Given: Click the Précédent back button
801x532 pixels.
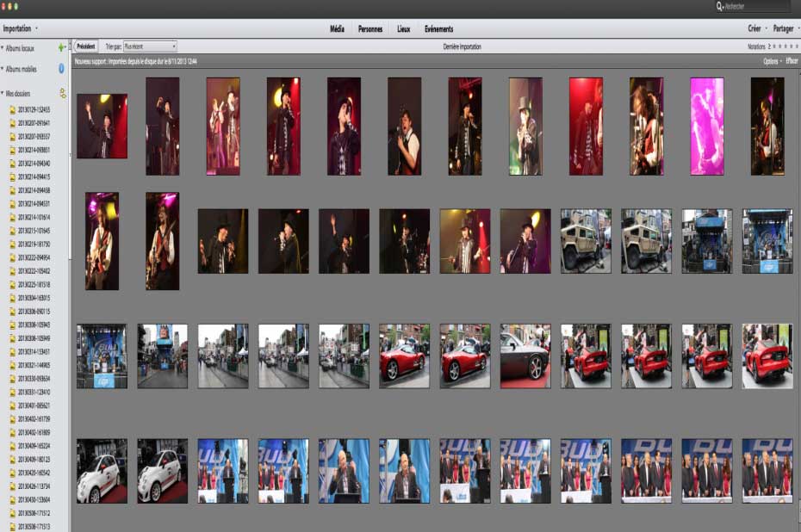Looking at the screenshot, I should (x=86, y=46).
